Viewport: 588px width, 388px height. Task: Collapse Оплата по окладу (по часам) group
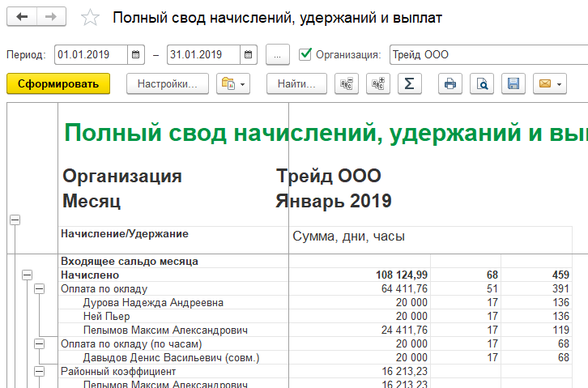[x=40, y=343]
